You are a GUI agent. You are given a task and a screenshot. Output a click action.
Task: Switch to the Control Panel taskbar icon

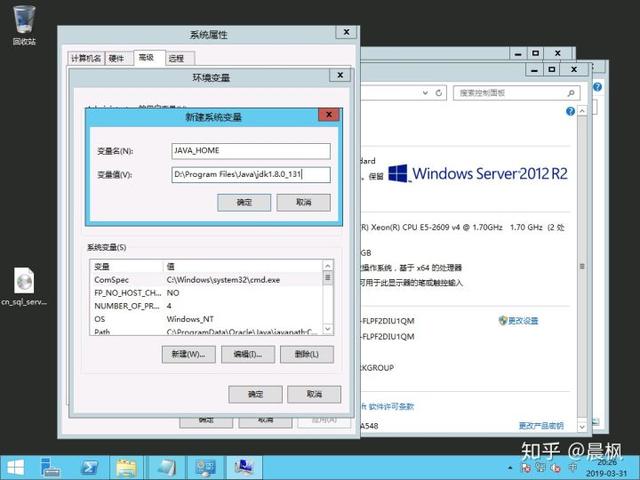pos(205,468)
